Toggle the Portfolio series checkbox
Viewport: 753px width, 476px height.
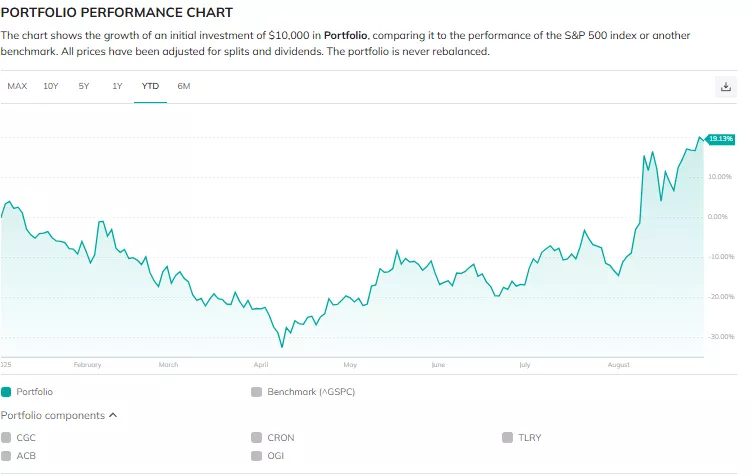tap(6, 392)
